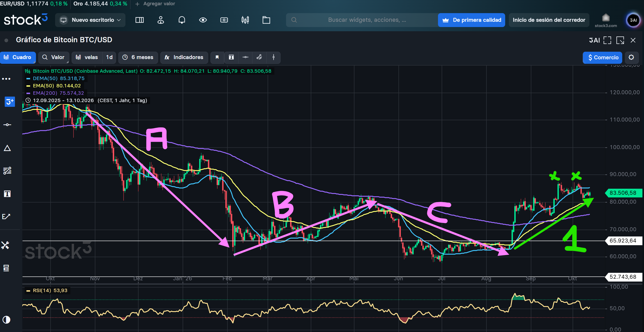Open the chart settings gear icon
Screen dimensions: 644x332
click(631, 57)
